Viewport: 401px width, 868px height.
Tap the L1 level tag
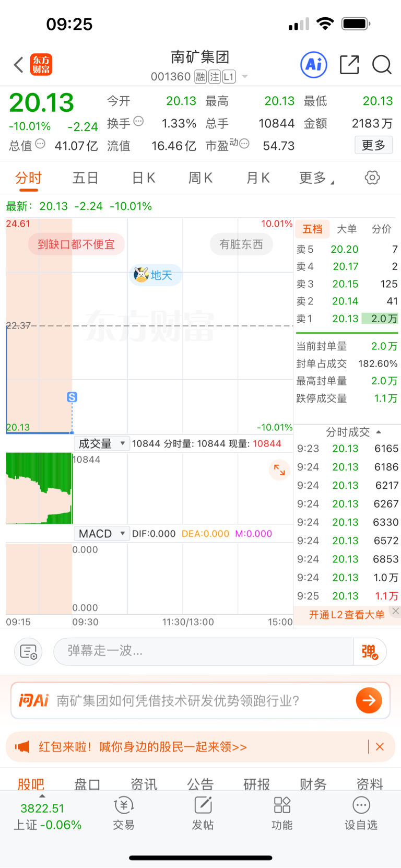coord(229,77)
